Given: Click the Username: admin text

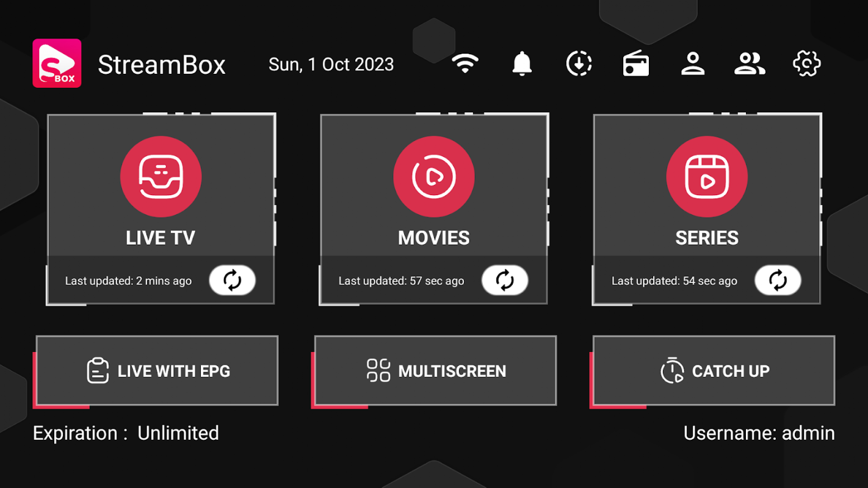Looking at the screenshot, I should tap(759, 433).
